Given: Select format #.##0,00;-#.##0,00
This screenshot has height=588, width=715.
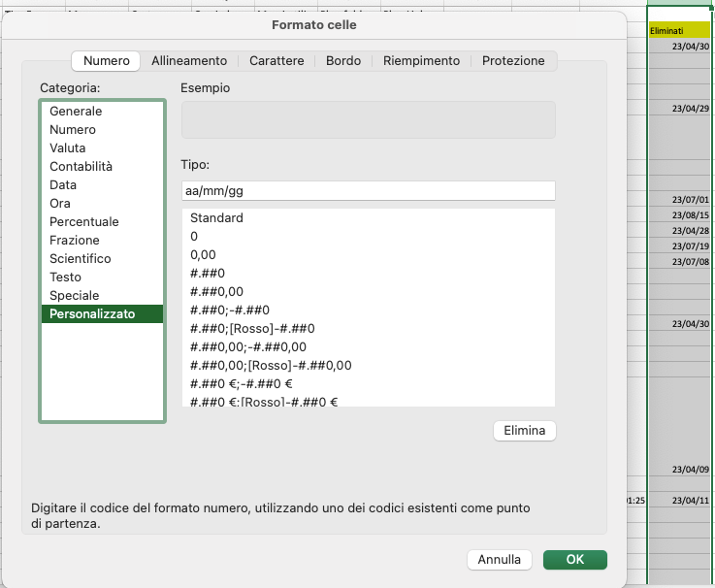Looking at the screenshot, I should (369, 346).
